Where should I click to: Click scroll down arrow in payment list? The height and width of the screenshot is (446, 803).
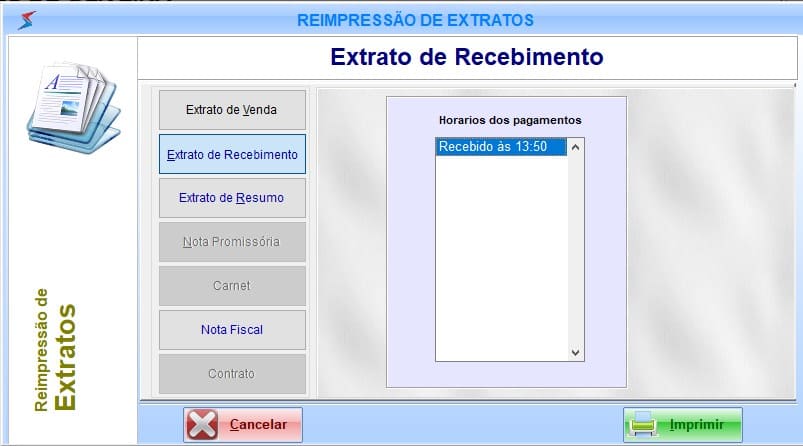(575, 353)
